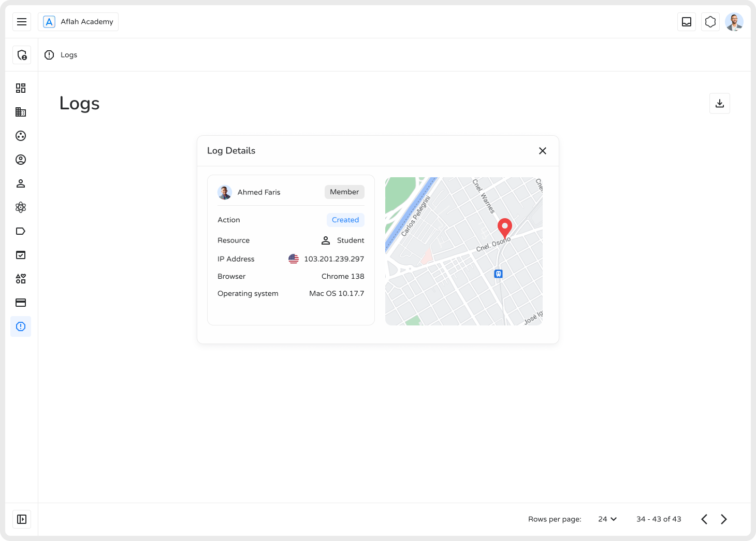Go to the previous page of logs
Viewport: 756px width, 541px height.
click(704, 519)
